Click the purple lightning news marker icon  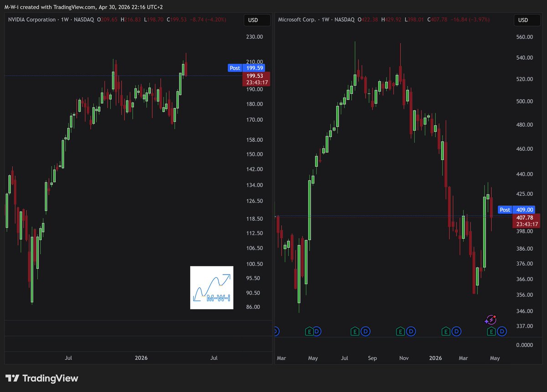(x=491, y=320)
